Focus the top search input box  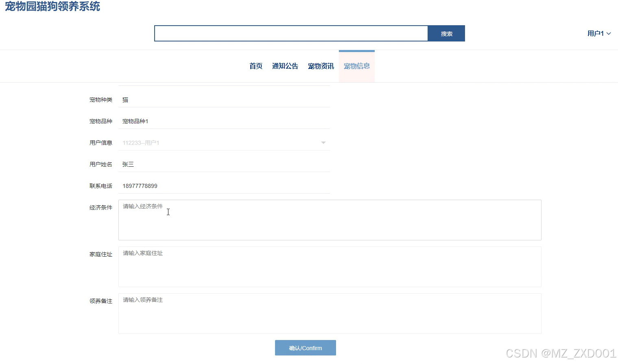(291, 33)
